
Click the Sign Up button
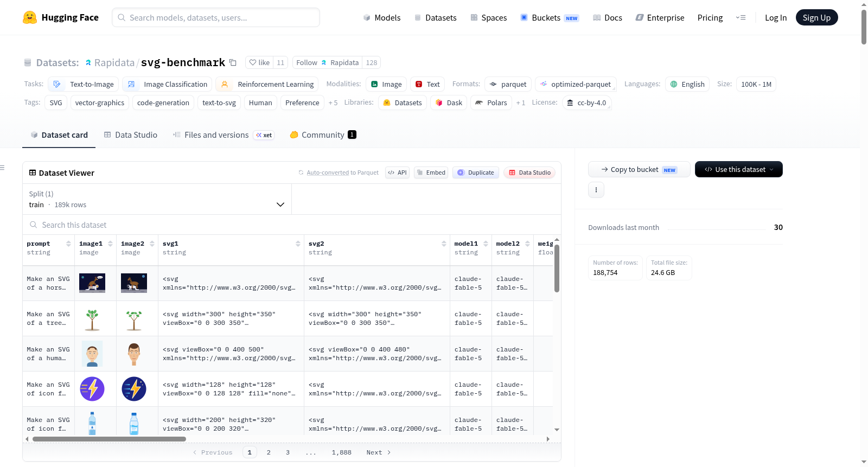point(816,17)
